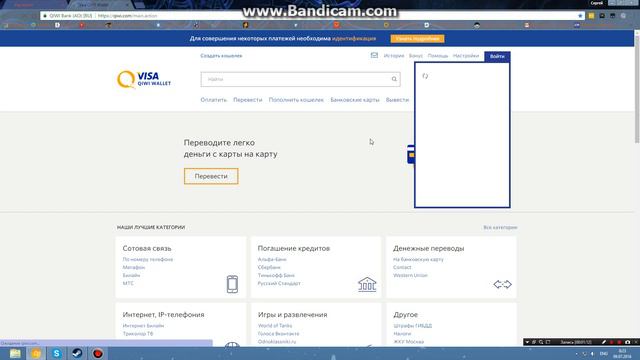
Task: Open the envelope messages icon
Action: coord(374,55)
